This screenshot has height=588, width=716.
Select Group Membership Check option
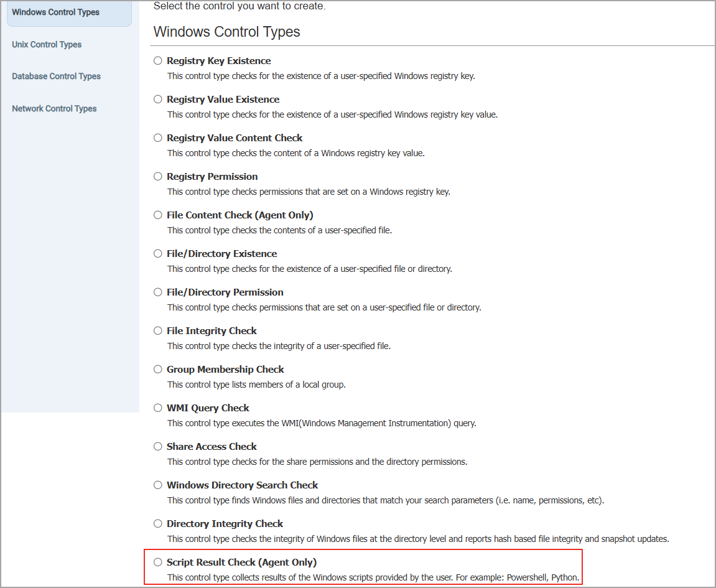point(157,369)
